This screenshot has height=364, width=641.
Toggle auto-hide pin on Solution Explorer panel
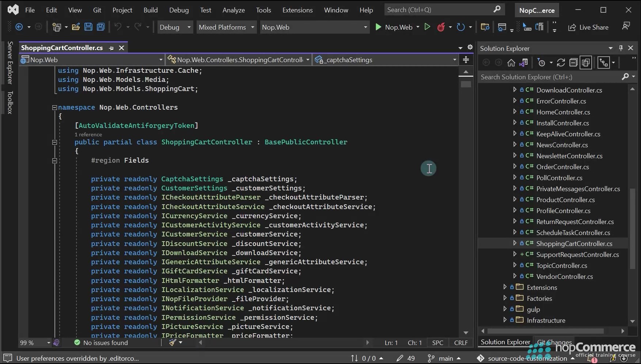[621, 48]
